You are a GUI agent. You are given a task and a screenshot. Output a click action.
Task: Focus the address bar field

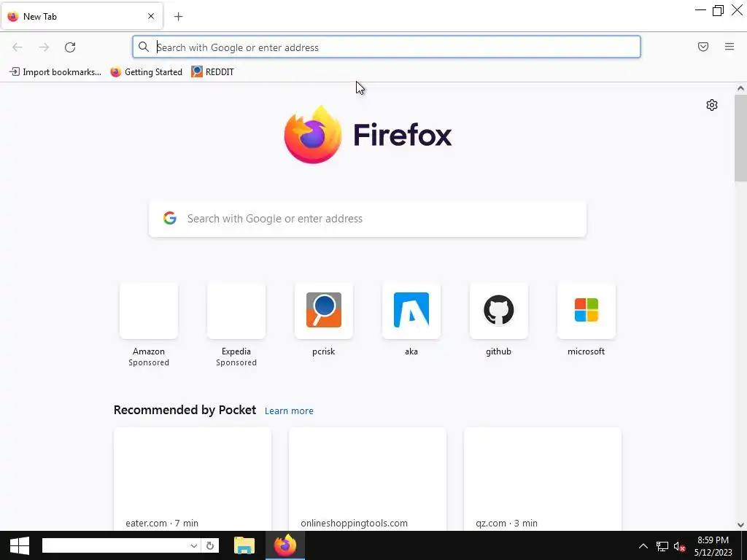coord(387,47)
